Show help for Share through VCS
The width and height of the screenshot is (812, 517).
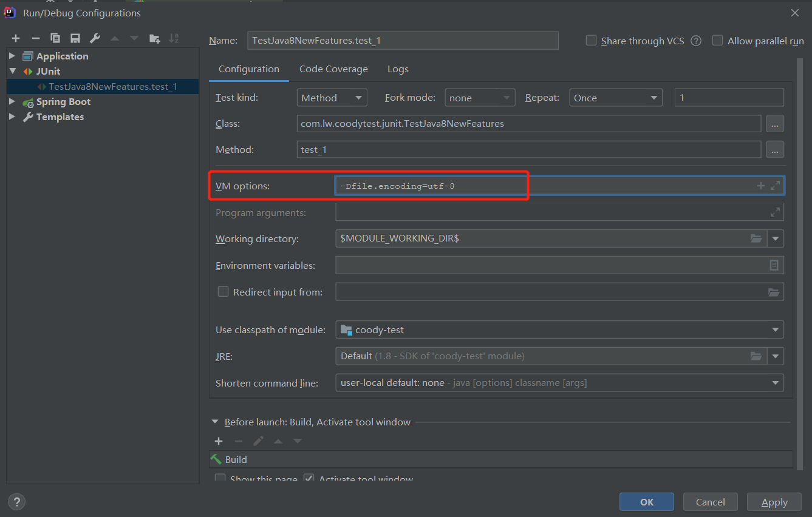696,41
